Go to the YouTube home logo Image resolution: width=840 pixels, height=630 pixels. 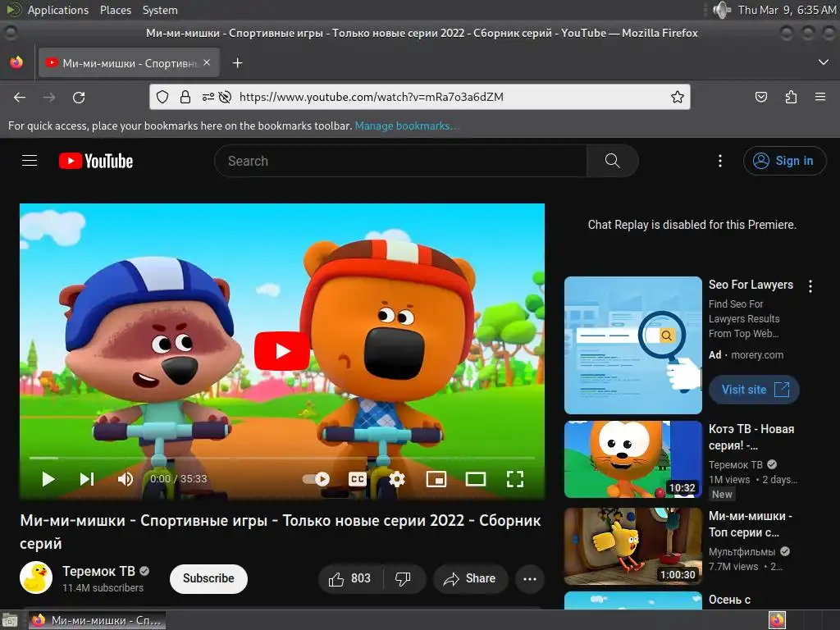[96, 161]
